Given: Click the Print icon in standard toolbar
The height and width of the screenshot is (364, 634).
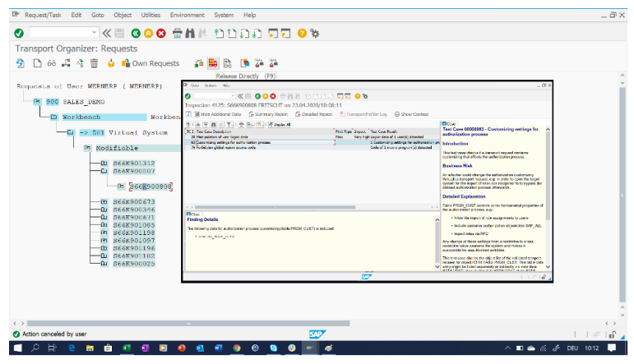Looking at the screenshot, I should (177, 33).
